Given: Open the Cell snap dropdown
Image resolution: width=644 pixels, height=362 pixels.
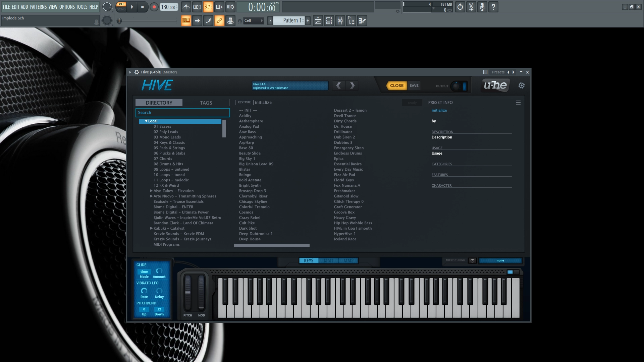Looking at the screenshot, I should click(x=254, y=20).
